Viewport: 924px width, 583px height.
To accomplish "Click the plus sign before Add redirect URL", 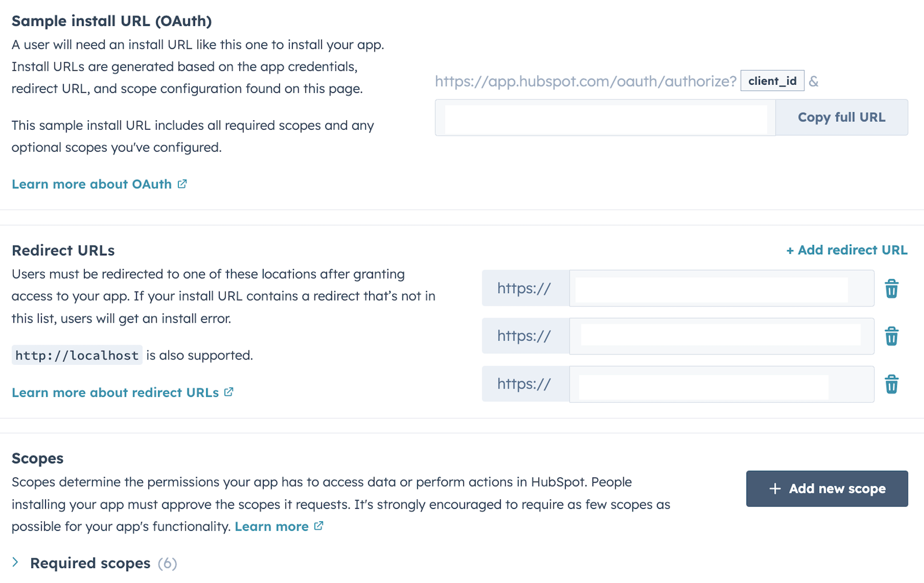I will click(x=790, y=250).
